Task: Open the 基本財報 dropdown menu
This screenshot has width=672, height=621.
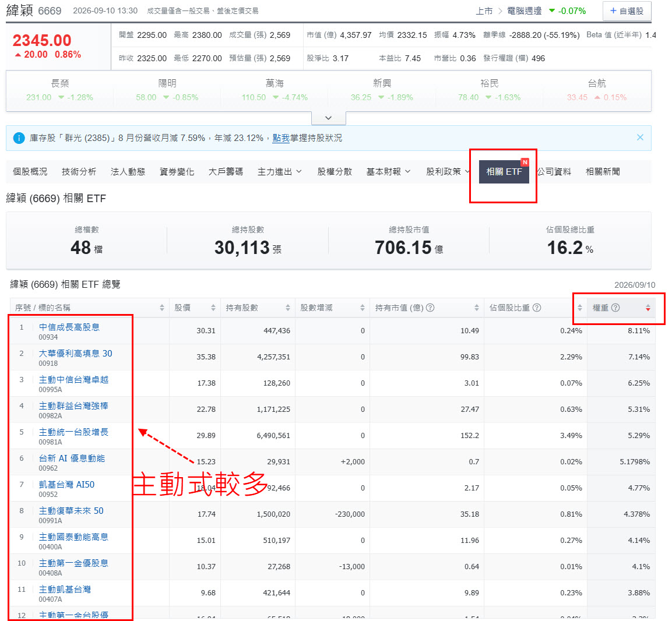Action: 388,172
